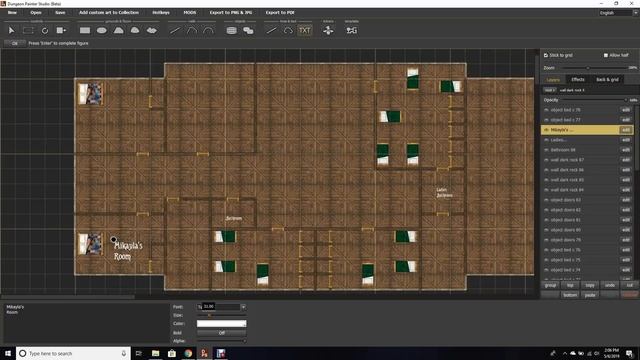The width and height of the screenshot is (640, 360).
Task: Open the MODS menu
Action: click(x=189, y=13)
